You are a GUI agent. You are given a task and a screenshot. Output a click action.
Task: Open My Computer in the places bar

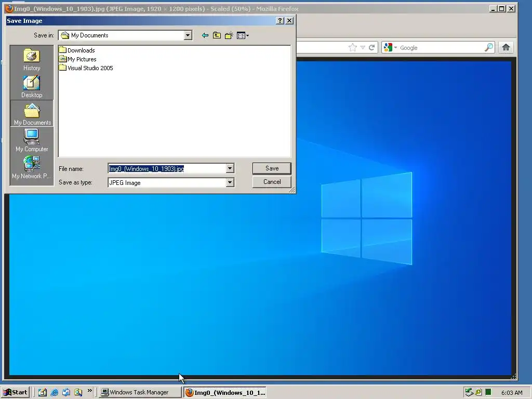point(32,140)
